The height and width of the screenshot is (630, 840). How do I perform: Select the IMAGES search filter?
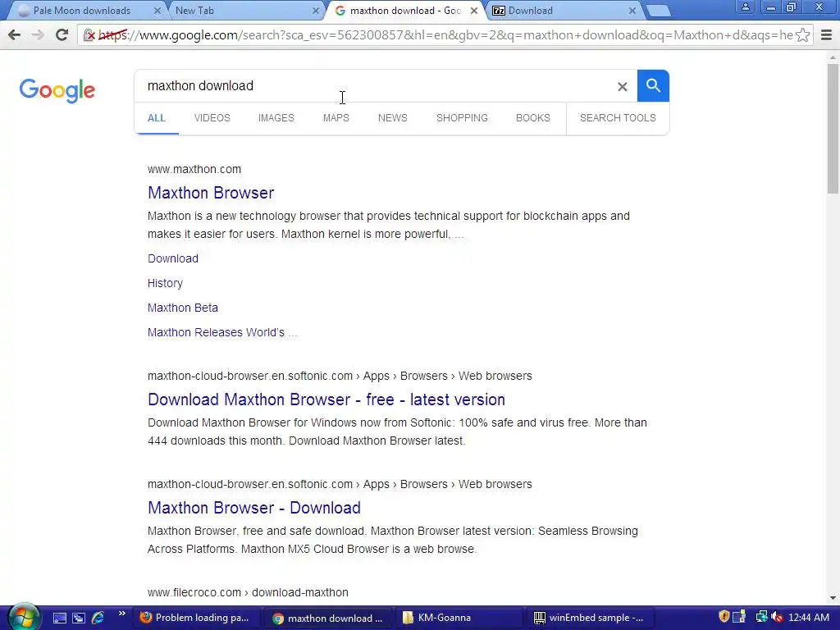click(276, 118)
